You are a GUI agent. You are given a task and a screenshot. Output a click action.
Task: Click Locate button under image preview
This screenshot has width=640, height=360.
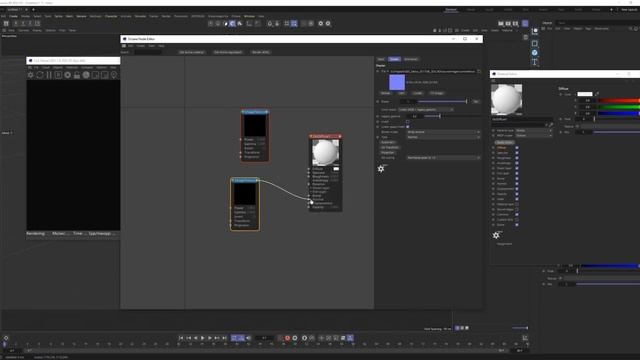coord(417,93)
